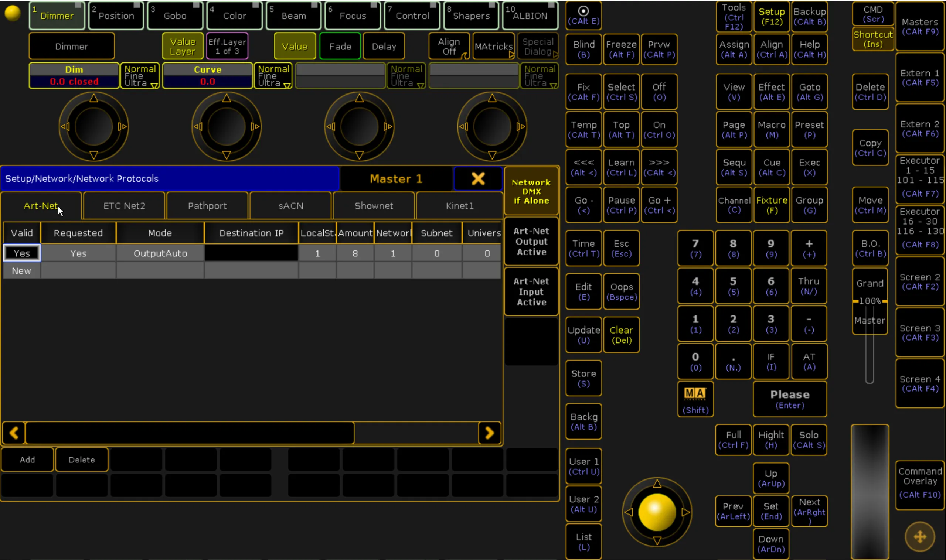Click the right arrow on the third encoder wheel
Screen dimensions: 946x560
tap(388, 126)
